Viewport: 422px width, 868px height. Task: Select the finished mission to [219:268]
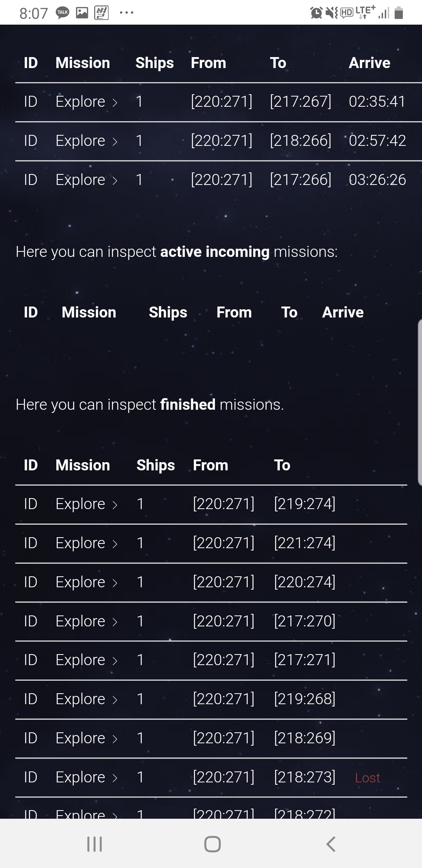pyautogui.click(x=86, y=699)
